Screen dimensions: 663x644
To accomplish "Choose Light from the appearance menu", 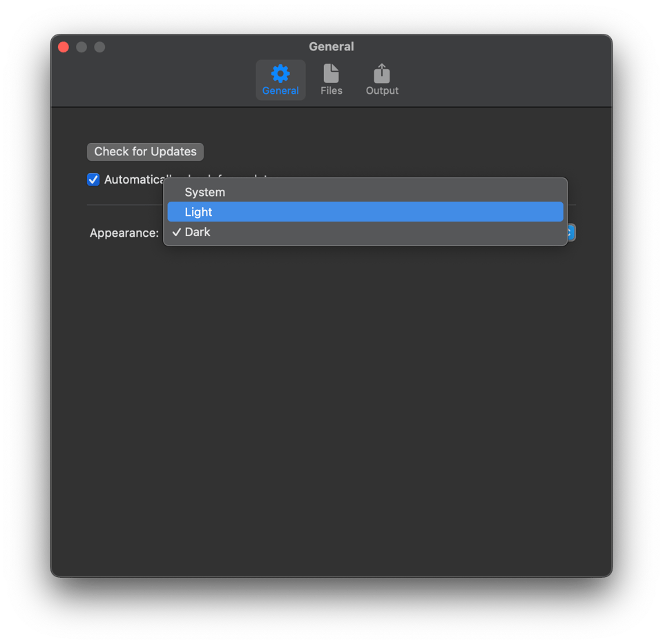I will (199, 212).
